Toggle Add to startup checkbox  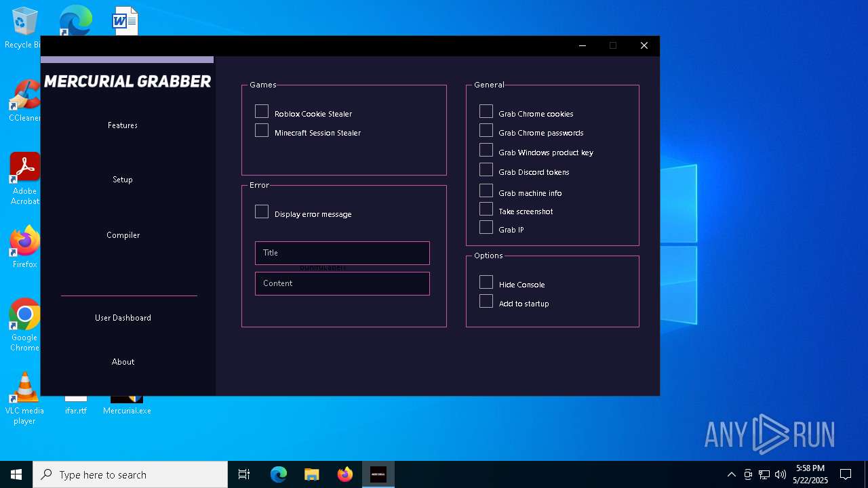pyautogui.click(x=486, y=301)
